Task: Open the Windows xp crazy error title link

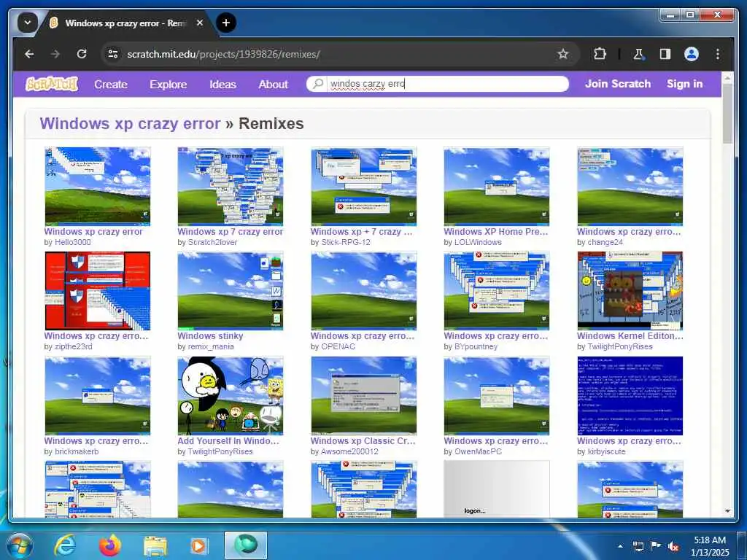Action: tap(130, 123)
